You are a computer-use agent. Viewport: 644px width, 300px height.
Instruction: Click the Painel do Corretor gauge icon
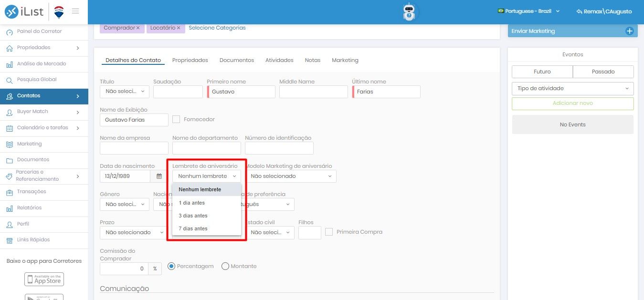tap(10, 32)
